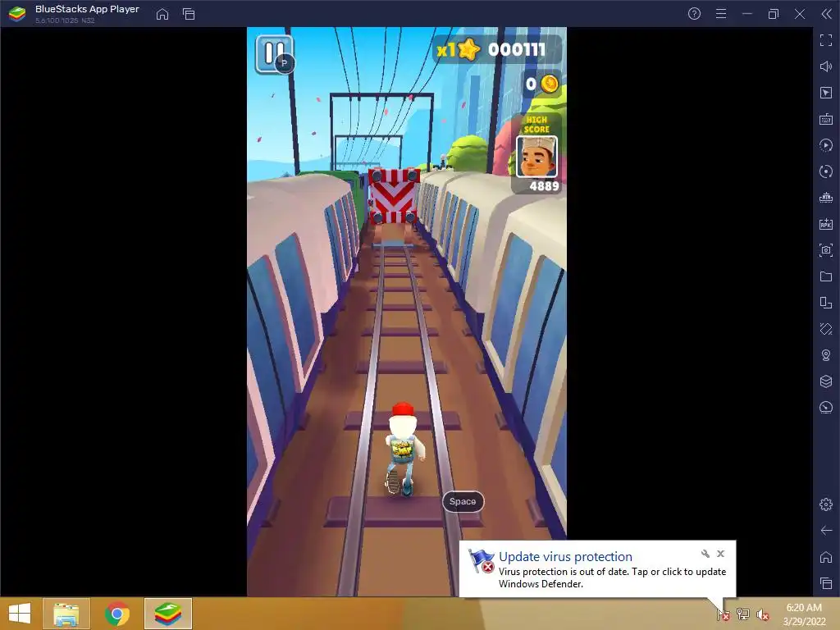
Task: Click the muted speaker tray icon
Action: (x=762, y=614)
